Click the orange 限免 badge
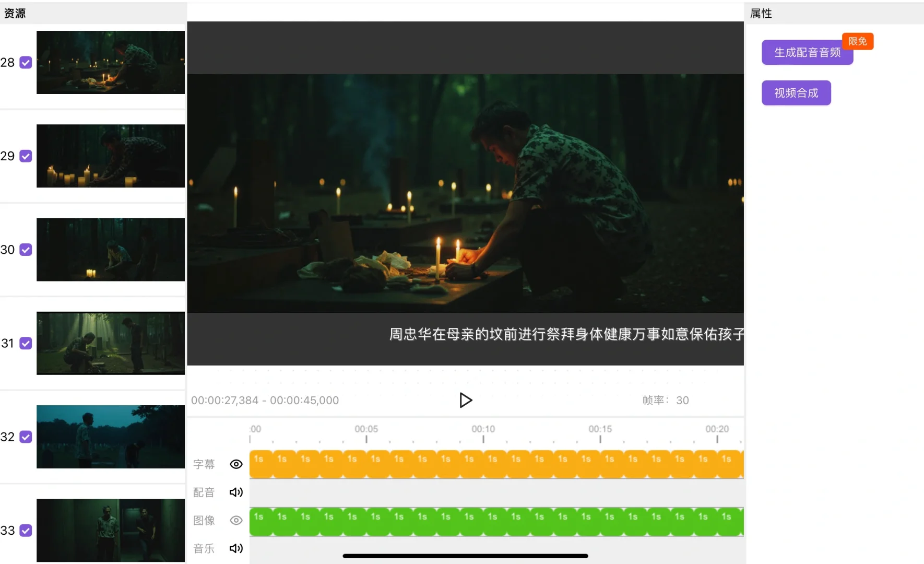Screen dimensions: 924x564 tap(858, 41)
